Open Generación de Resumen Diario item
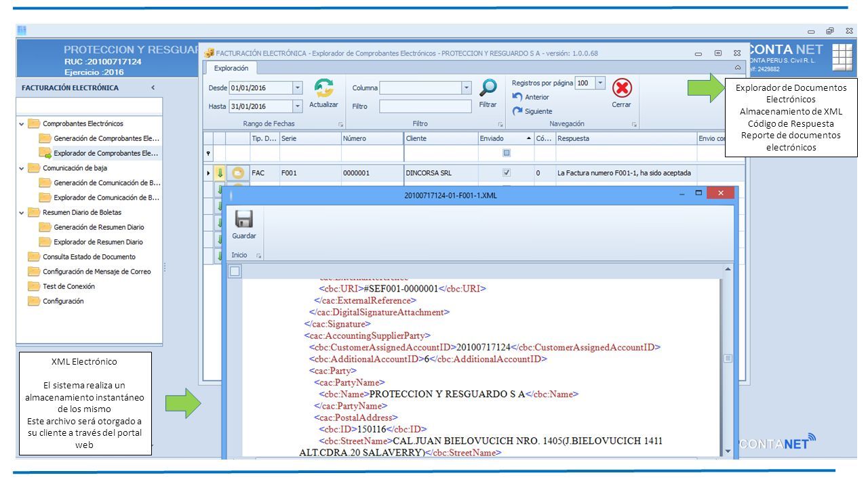868x488 pixels. (99, 227)
